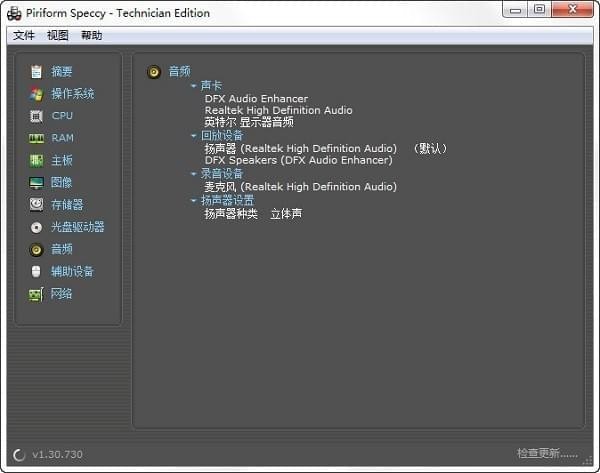Collapse the 声卡 section arrow
The width and height of the screenshot is (600, 473).
pos(194,86)
